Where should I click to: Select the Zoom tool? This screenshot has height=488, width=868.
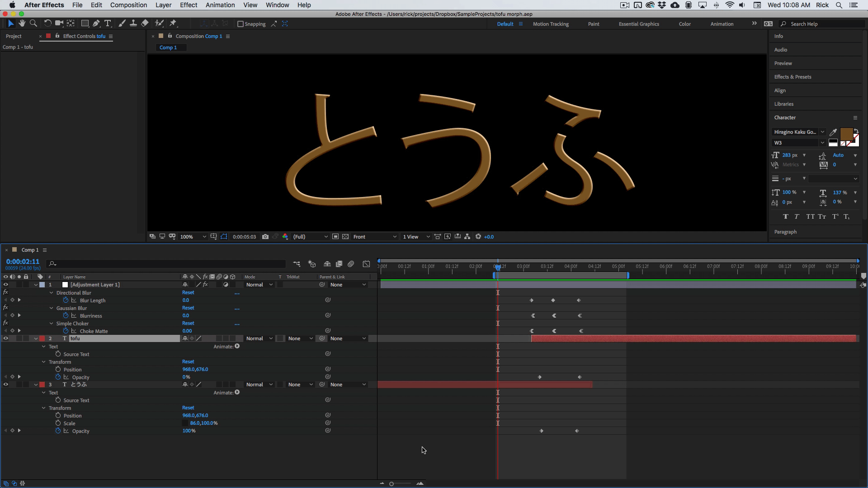coord(33,23)
